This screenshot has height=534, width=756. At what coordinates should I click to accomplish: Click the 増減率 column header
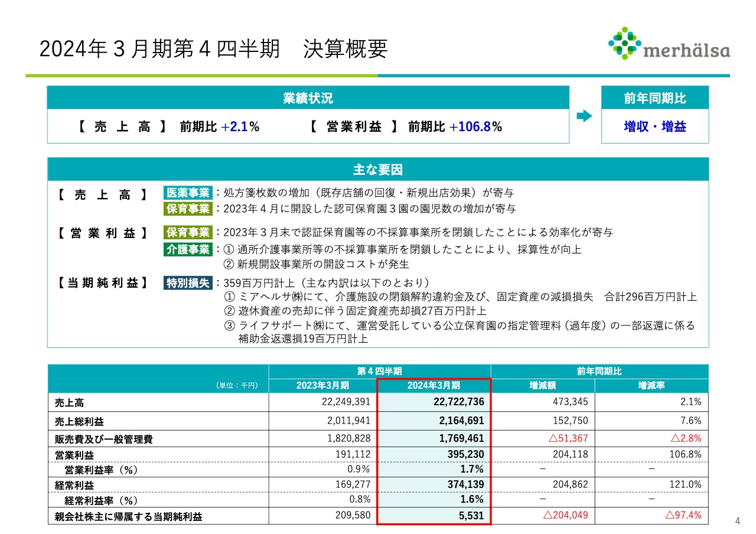point(651,386)
